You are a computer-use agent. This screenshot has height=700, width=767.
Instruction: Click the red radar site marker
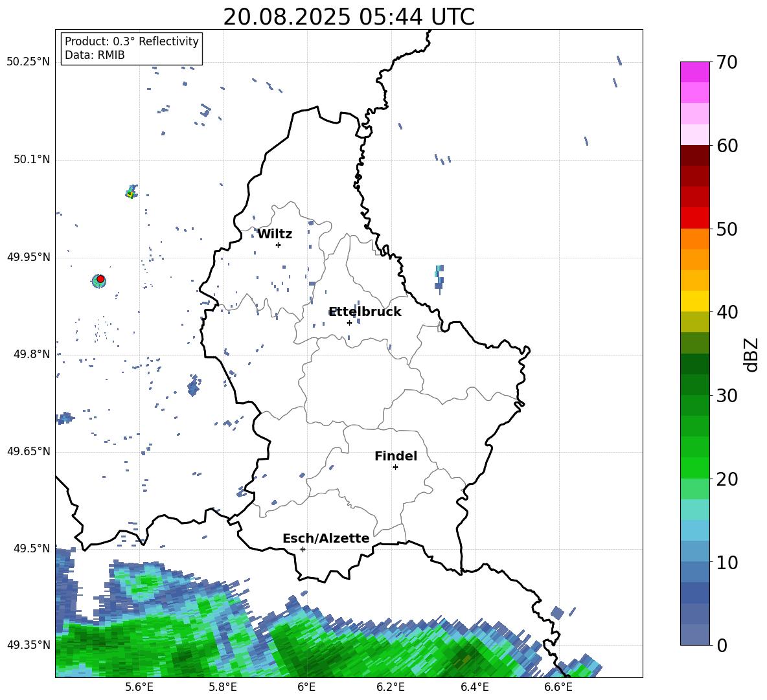click(x=100, y=279)
